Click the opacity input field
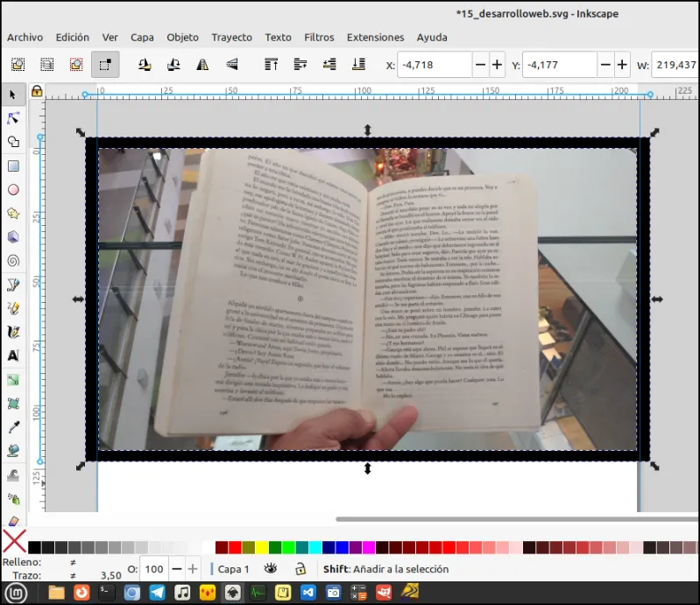The height and width of the screenshot is (605, 700). (154, 569)
